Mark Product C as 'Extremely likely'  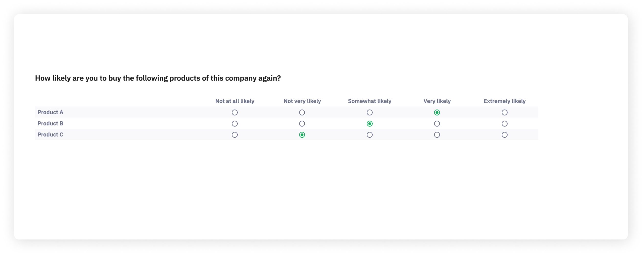pyautogui.click(x=504, y=135)
